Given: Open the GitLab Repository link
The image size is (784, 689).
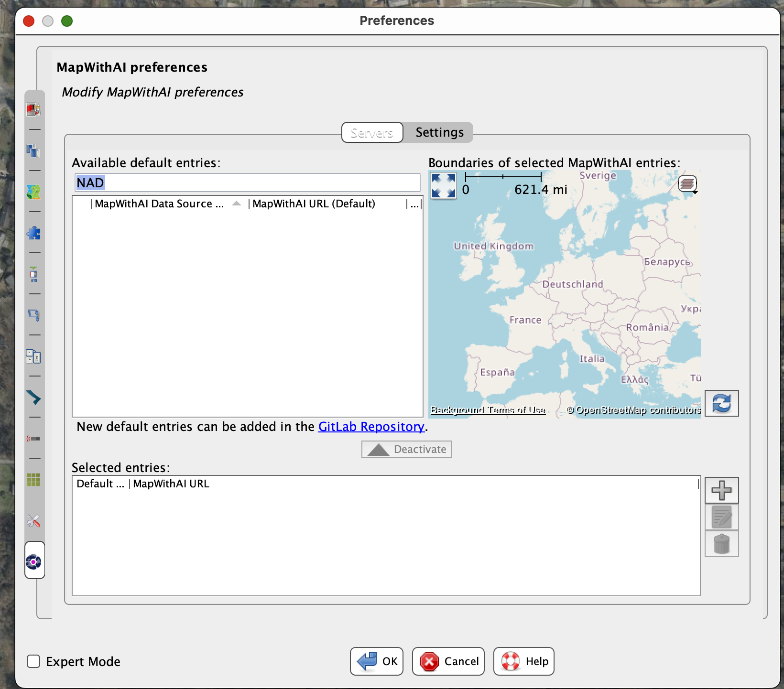Looking at the screenshot, I should click(371, 426).
